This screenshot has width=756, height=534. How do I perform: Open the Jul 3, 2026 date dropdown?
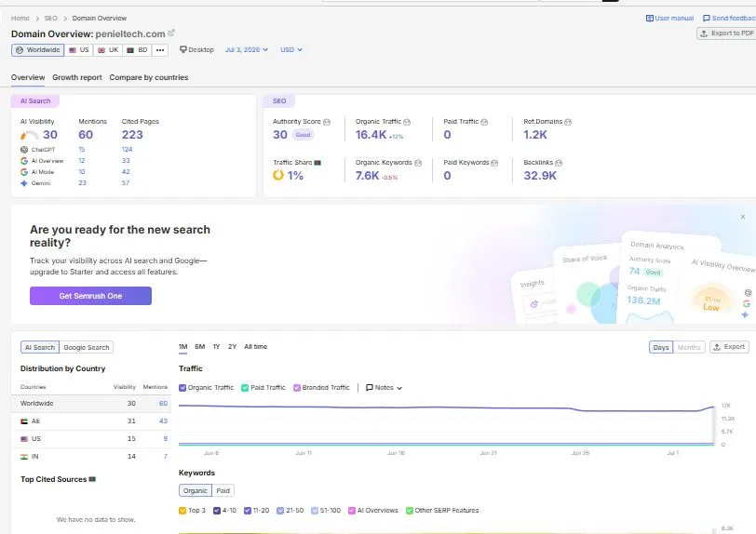click(x=247, y=49)
